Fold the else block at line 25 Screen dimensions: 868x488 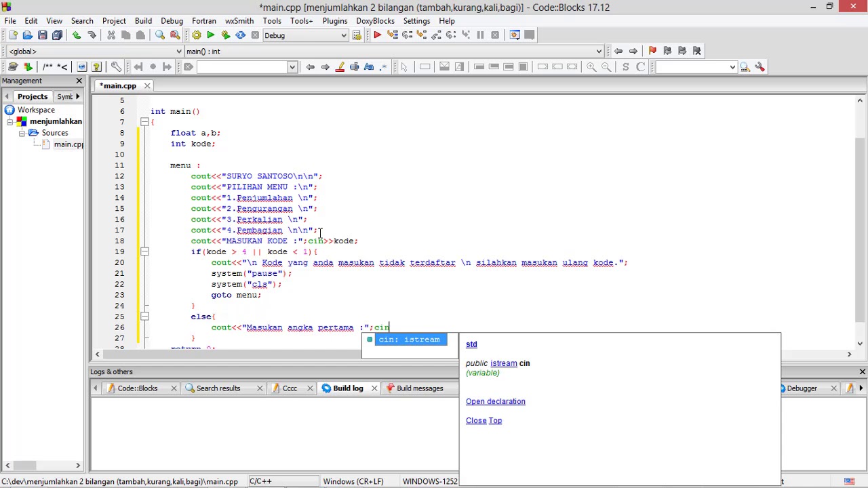pyautogui.click(x=144, y=317)
